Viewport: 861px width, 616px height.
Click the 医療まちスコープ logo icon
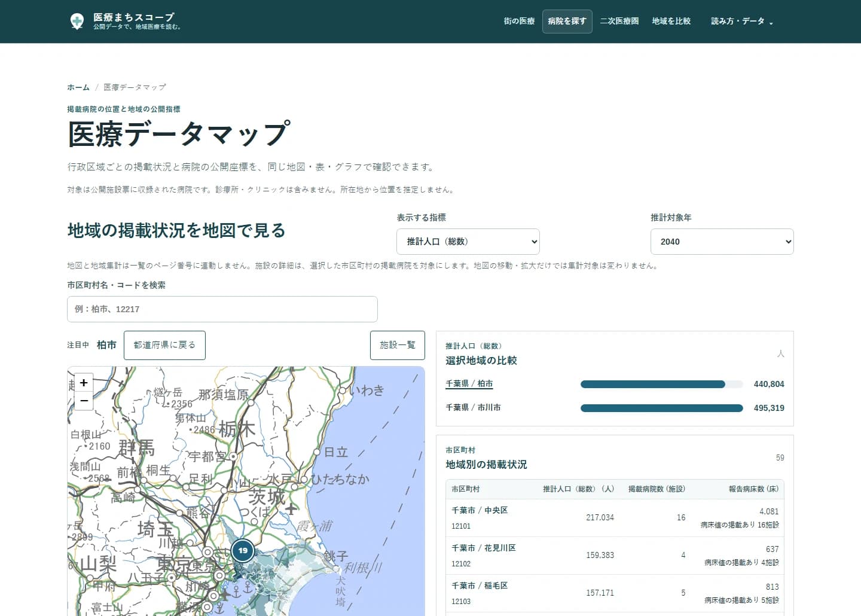[77, 22]
